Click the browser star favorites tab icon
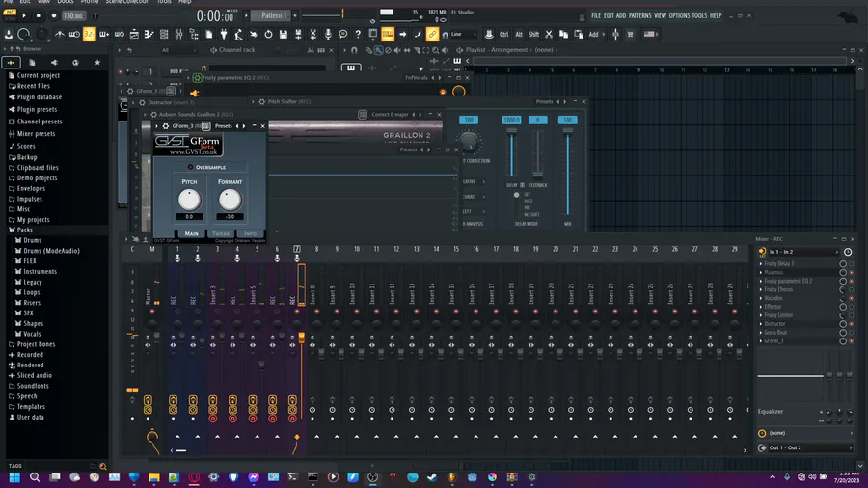Screen dimensions: 868x488 (97, 63)
